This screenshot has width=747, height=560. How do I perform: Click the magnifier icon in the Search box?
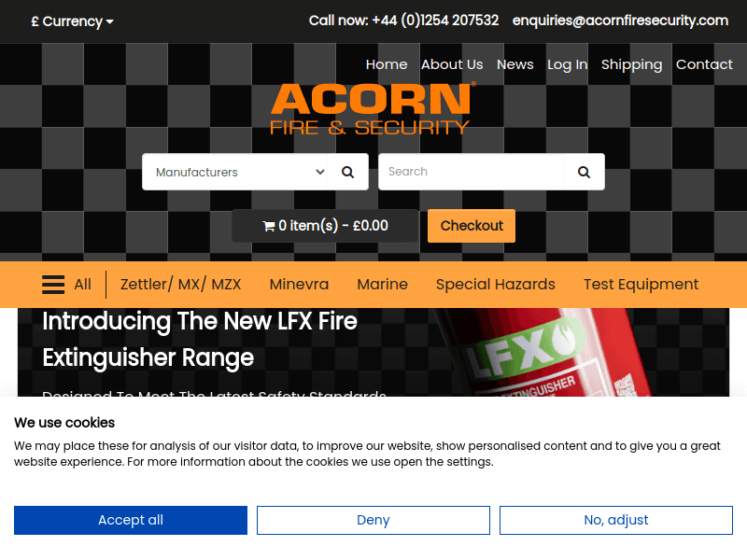coord(584,172)
